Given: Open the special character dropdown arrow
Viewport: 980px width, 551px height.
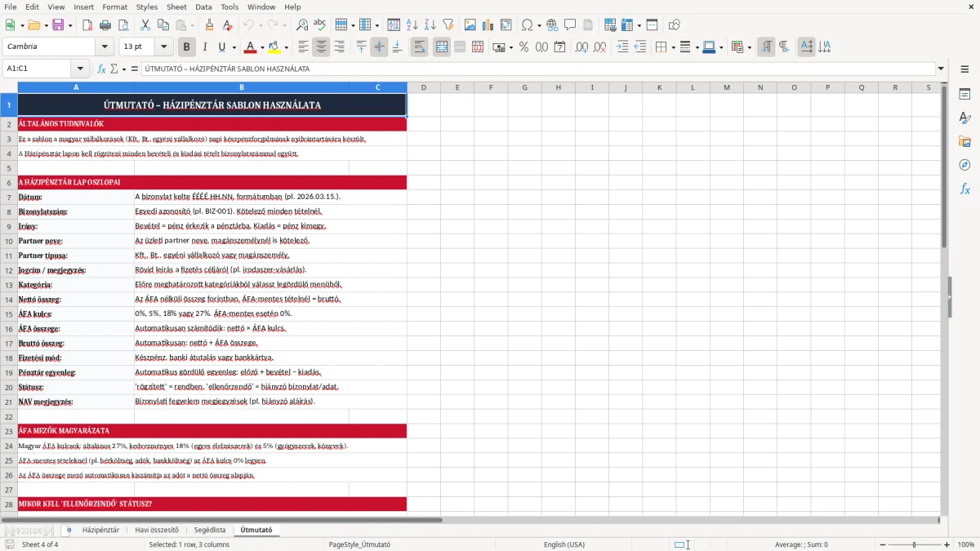Looking at the screenshot, I should (540, 25).
